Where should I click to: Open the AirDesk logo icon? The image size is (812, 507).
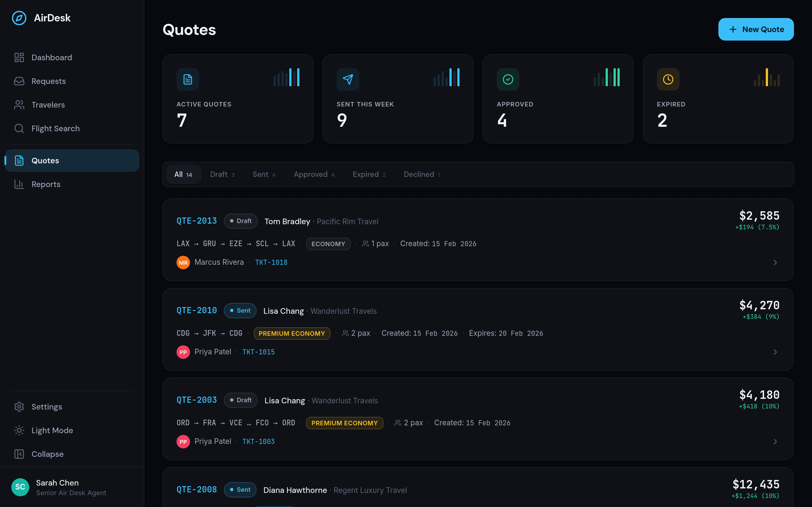19,18
